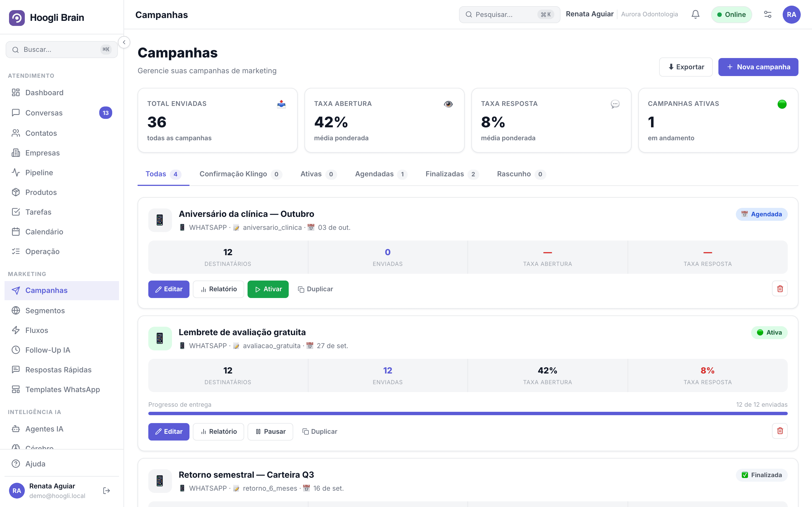
Task: Toggle the Online status badge
Action: click(731, 14)
